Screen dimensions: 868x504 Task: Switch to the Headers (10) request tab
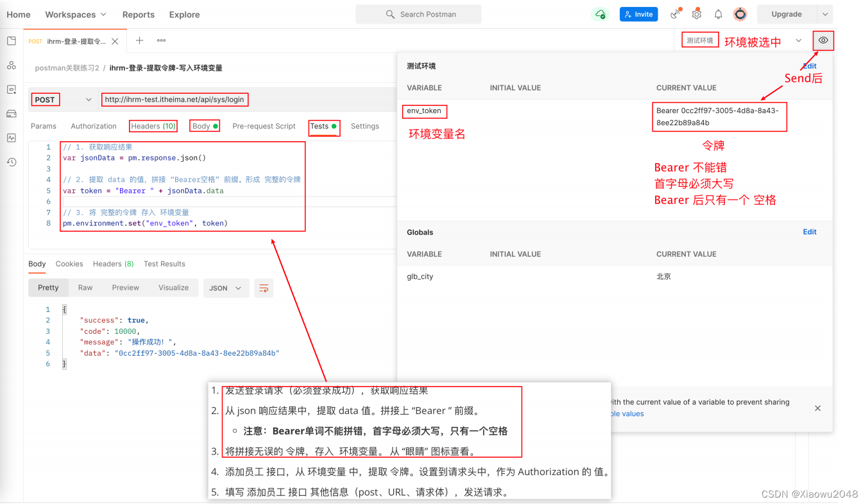[153, 126]
